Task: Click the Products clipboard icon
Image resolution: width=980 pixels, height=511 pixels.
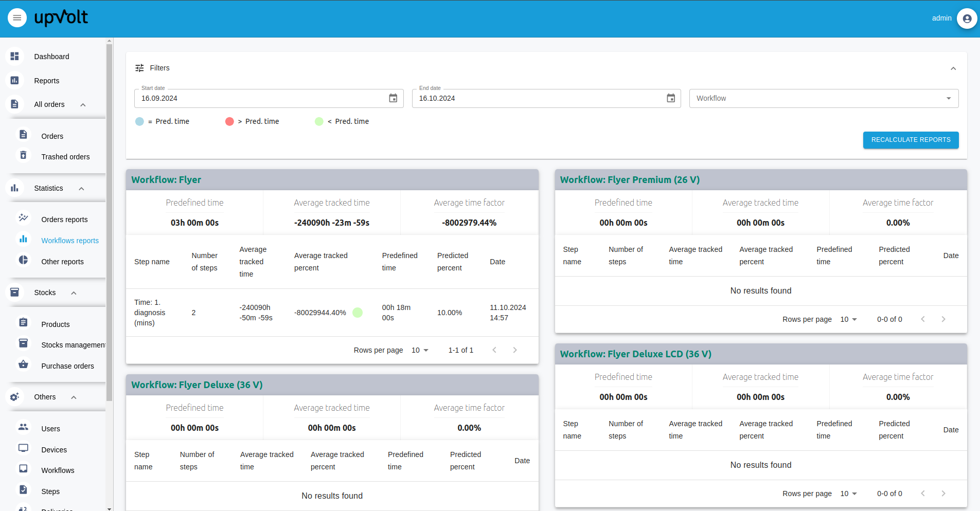Action: [x=23, y=323]
